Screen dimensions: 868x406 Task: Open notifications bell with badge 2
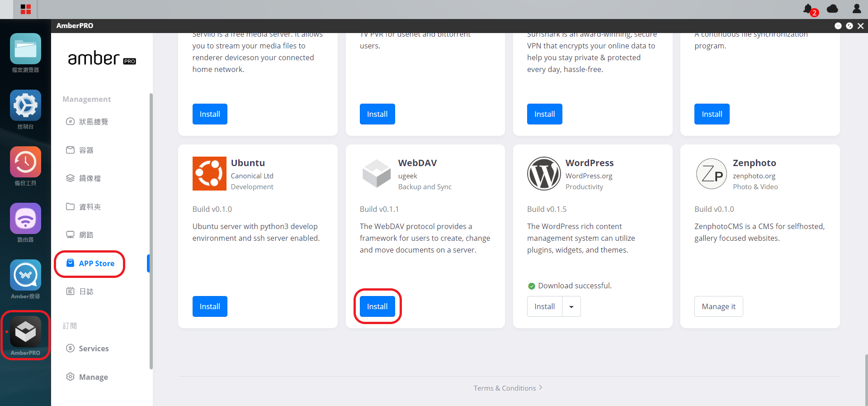(809, 9)
